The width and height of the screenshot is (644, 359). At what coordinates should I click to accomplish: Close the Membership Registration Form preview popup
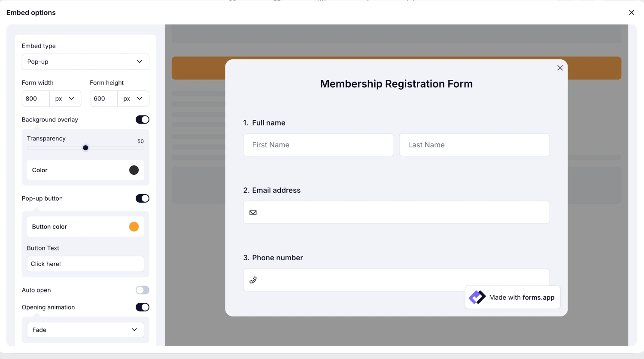(560, 67)
